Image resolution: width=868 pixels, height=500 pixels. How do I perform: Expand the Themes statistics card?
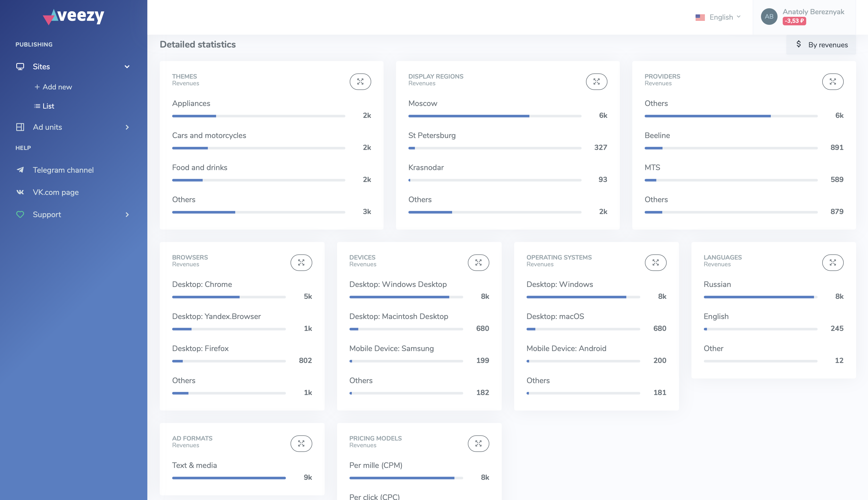(360, 82)
